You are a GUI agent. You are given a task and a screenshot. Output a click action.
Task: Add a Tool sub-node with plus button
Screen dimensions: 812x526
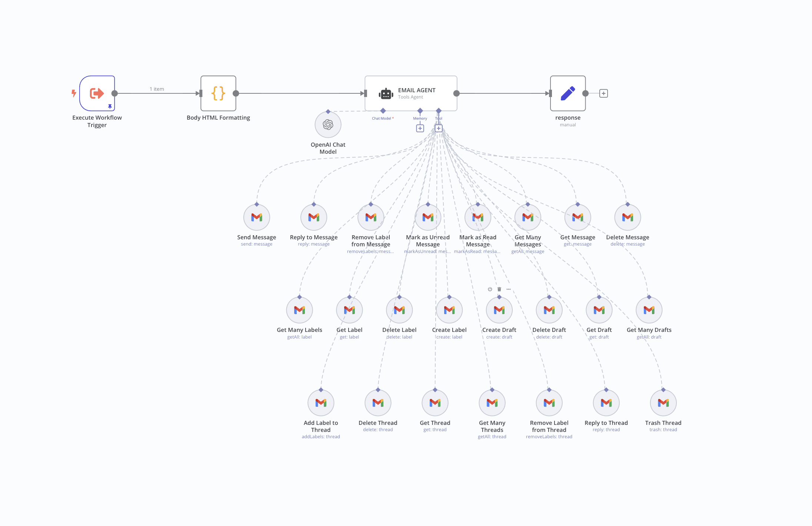pyautogui.click(x=439, y=128)
